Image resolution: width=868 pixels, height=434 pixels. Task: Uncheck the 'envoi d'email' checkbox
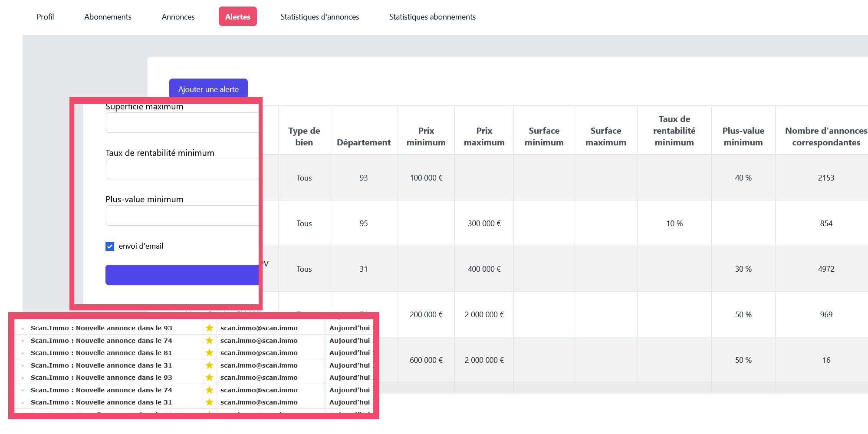tap(110, 247)
